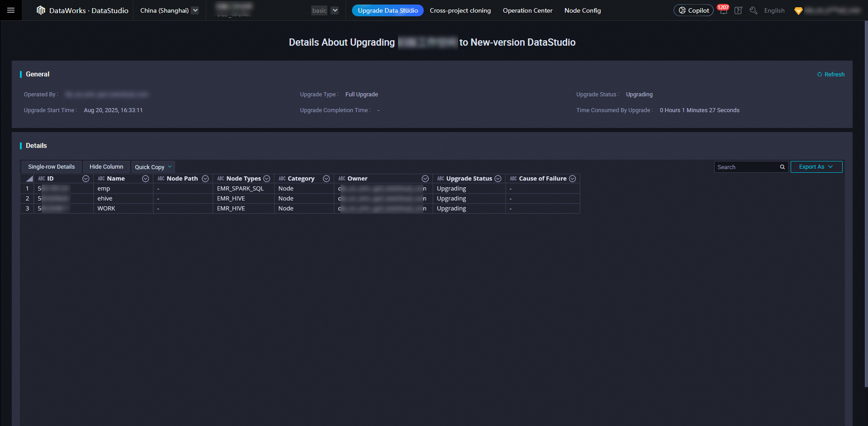Click the upgrade start time value
The height and width of the screenshot is (426, 868).
(113, 110)
